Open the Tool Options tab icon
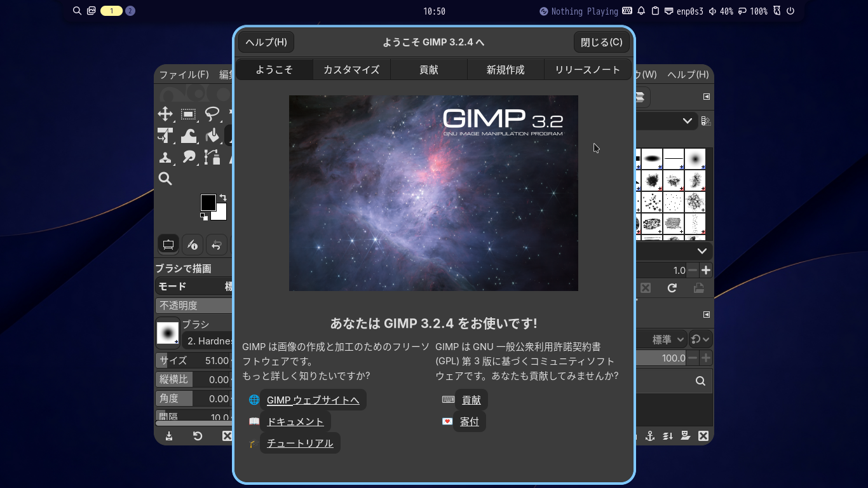Image resolution: width=868 pixels, height=488 pixels. [x=168, y=245]
